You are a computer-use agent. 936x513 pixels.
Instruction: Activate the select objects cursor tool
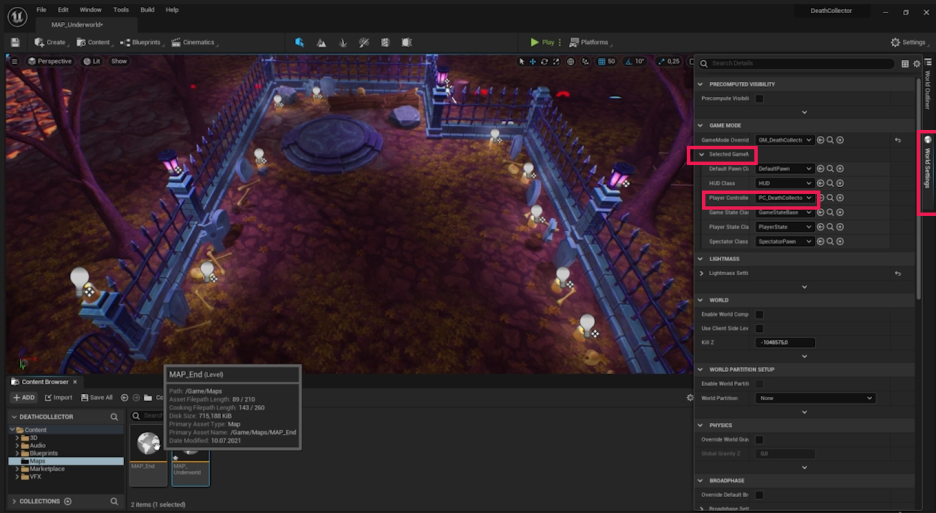pyautogui.click(x=522, y=62)
